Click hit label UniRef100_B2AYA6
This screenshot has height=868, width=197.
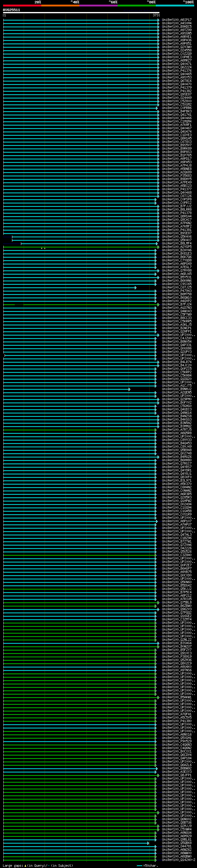pyautogui.click(x=176, y=250)
